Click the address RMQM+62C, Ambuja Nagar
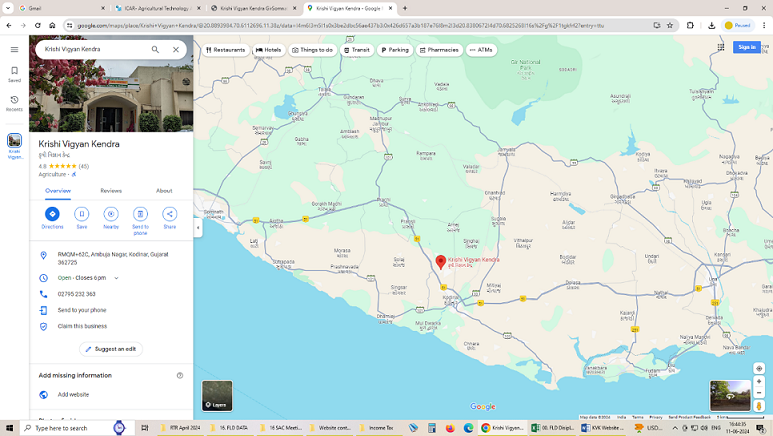Image resolution: width=773 pixels, height=436 pixels. pos(113,258)
